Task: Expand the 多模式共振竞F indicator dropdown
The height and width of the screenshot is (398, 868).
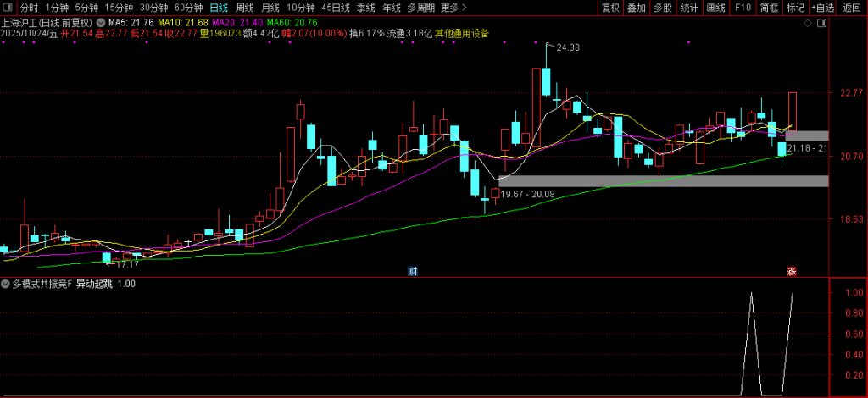Action: click(x=6, y=285)
